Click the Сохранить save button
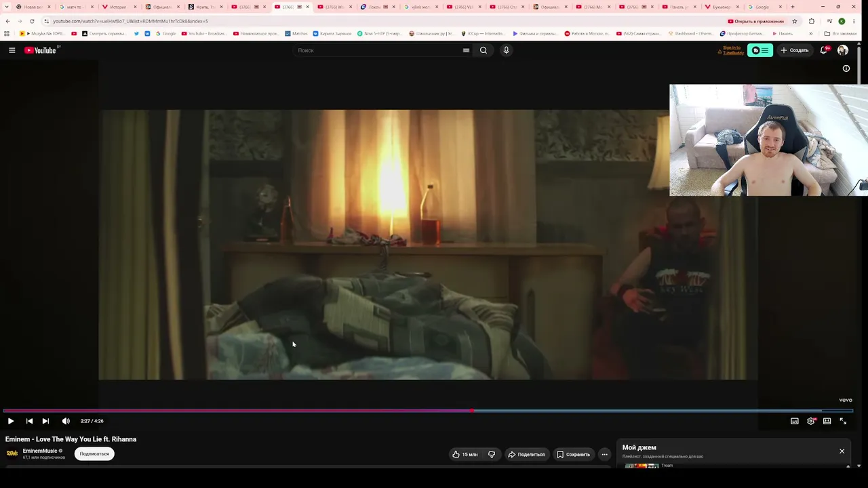 [574, 454]
